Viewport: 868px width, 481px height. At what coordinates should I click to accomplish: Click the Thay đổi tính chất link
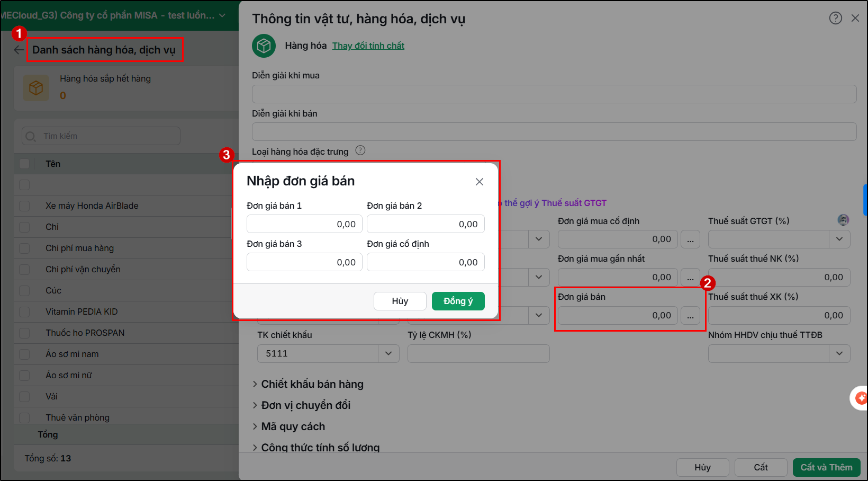(368, 46)
